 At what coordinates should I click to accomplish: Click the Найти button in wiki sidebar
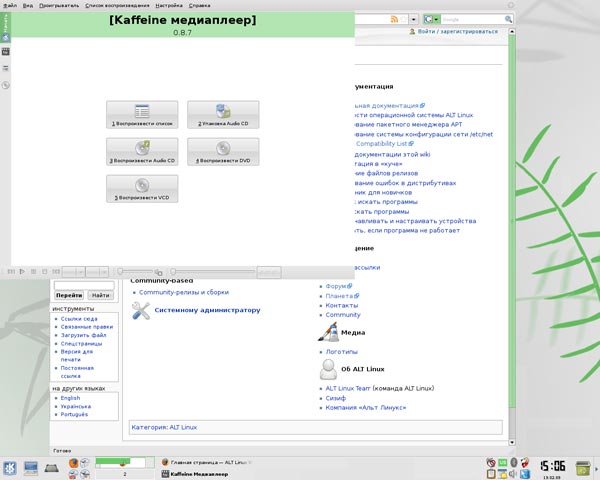click(100, 295)
